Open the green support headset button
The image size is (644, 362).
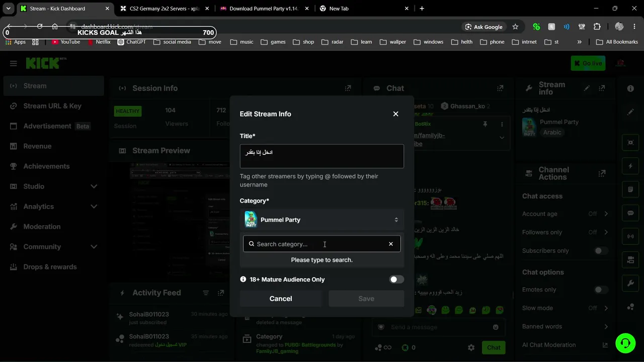(x=625, y=343)
